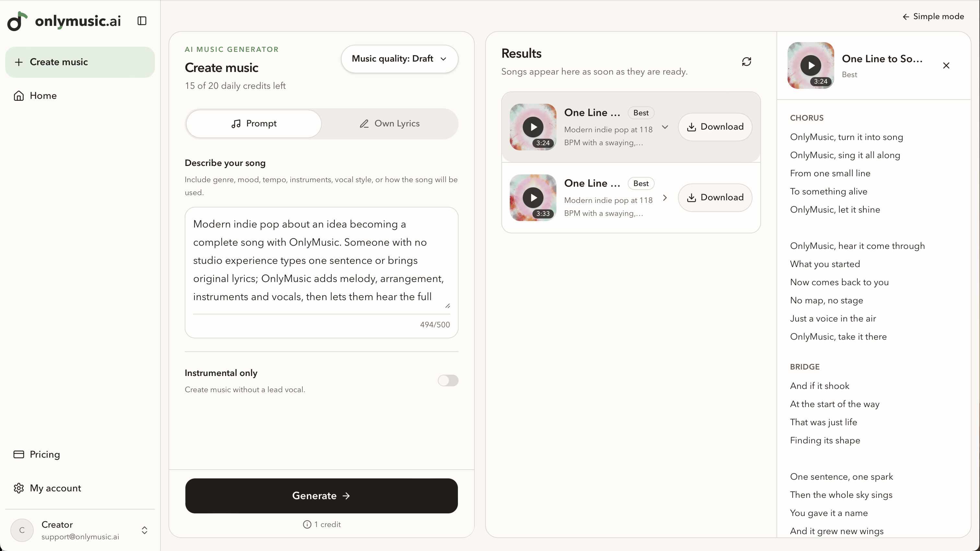Viewport: 980px width, 551px height.
Task: Open Create music in the sidebar
Action: pyautogui.click(x=80, y=62)
